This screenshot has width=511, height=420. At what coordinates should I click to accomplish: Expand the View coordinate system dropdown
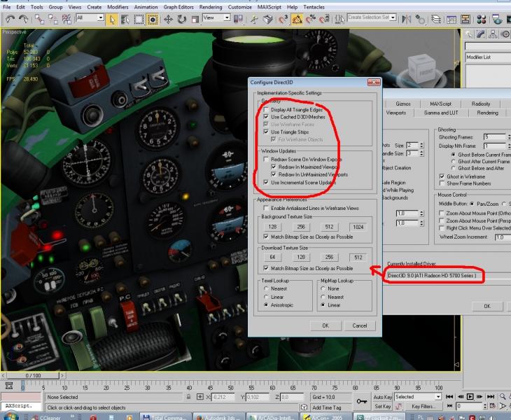[216, 17]
